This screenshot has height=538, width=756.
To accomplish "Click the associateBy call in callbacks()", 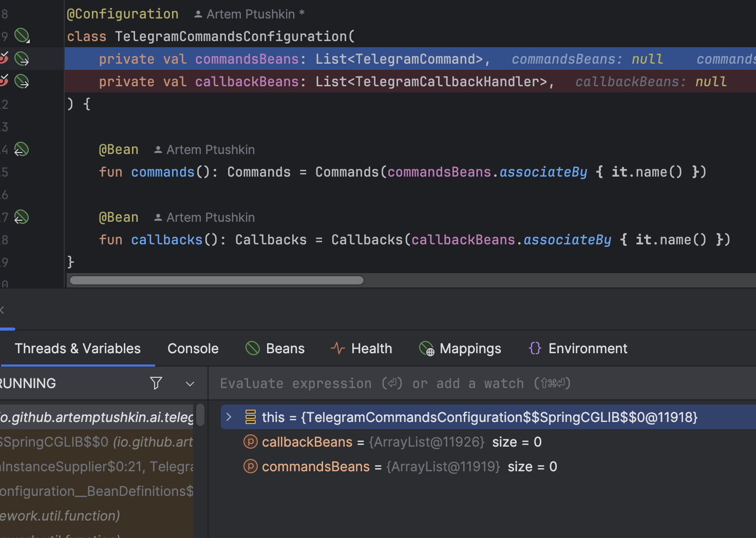I will tap(568, 240).
